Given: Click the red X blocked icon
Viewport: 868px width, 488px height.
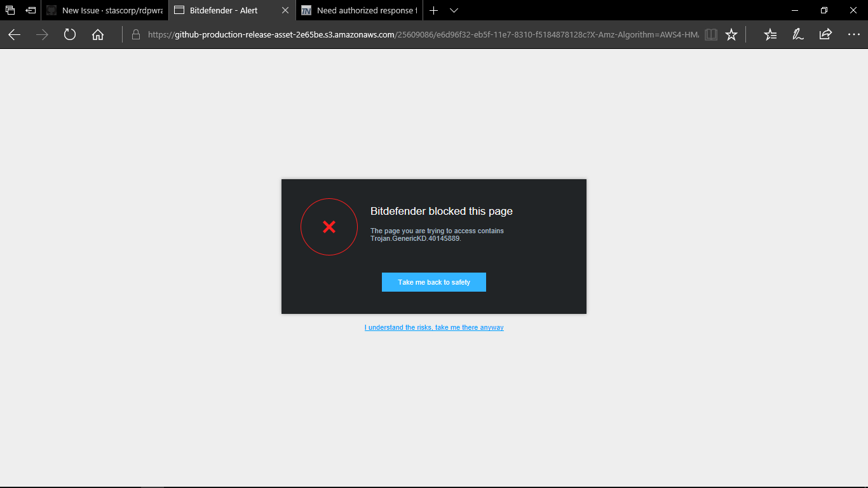Looking at the screenshot, I should [329, 227].
